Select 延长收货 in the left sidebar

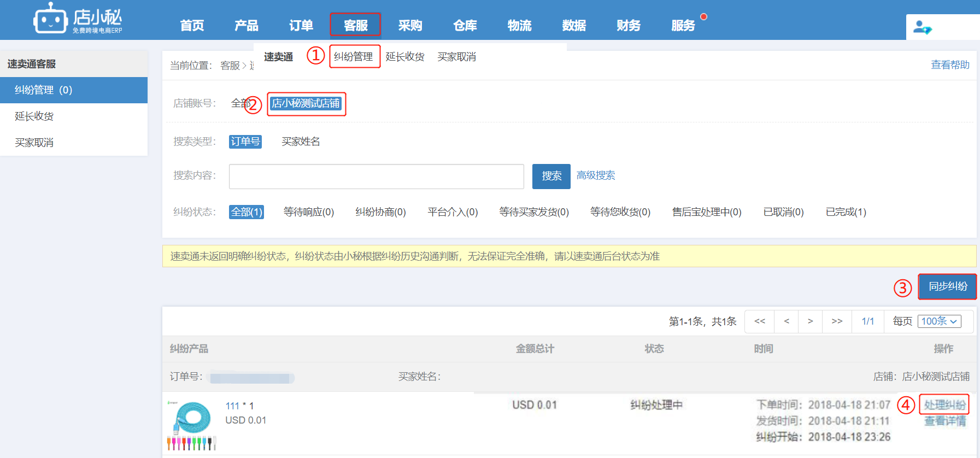coord(34,116)
